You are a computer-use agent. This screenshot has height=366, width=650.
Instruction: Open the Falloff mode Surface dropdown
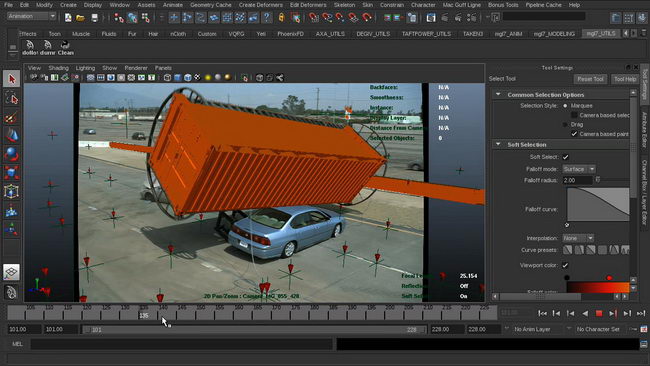click(579, 169)
